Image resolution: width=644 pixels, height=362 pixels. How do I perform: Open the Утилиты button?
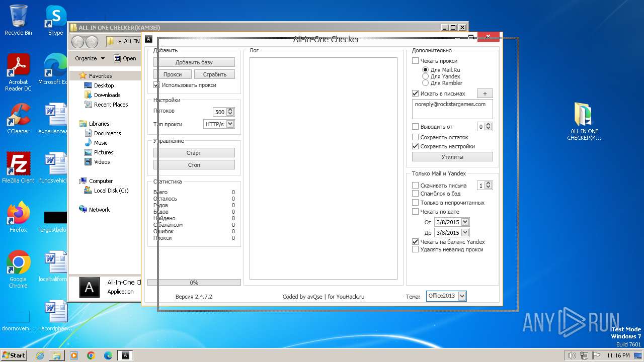(452, 157)
